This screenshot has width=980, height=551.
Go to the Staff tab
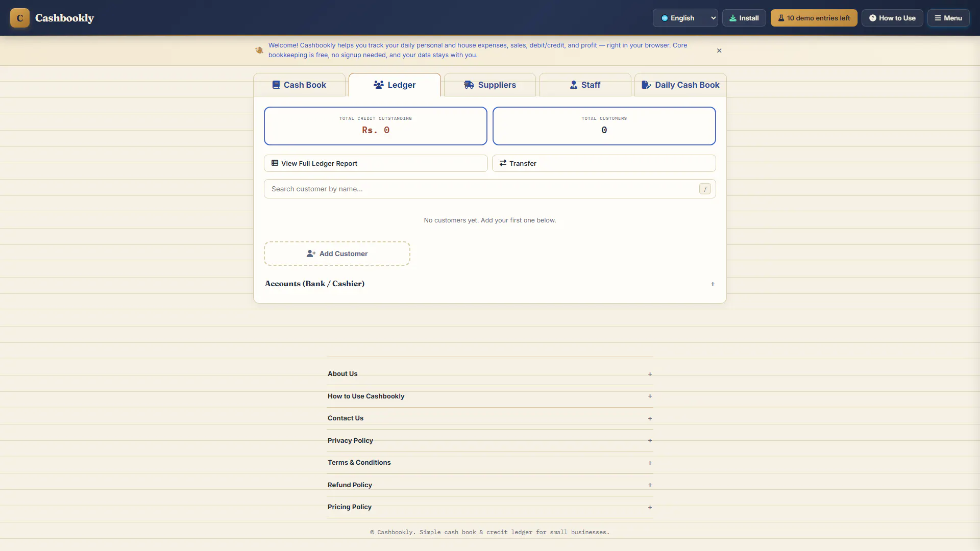585,85
